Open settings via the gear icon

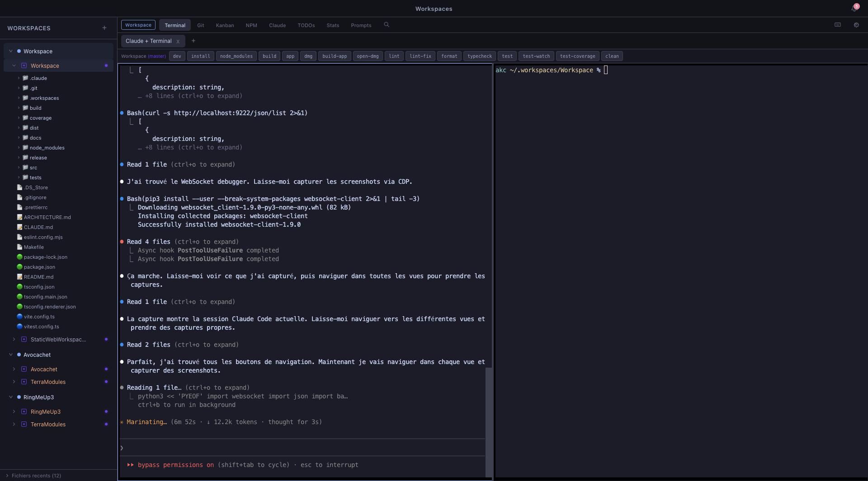856,25
